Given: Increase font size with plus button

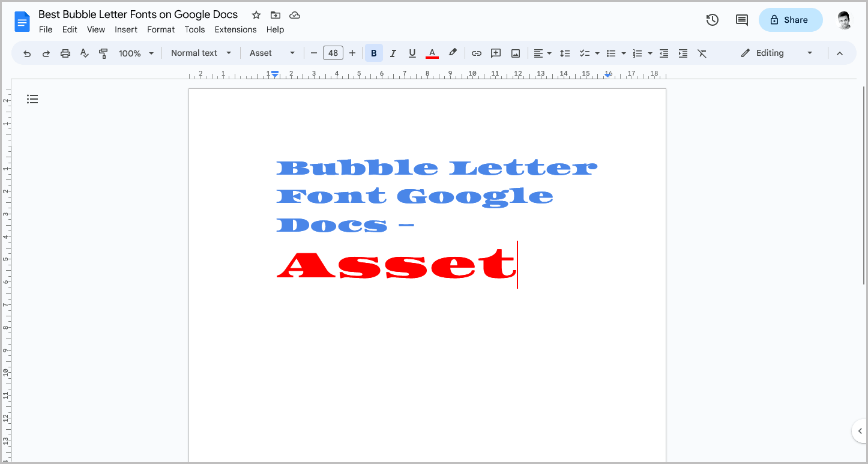Looking at the screenshot, I should (x=352, y=53).
